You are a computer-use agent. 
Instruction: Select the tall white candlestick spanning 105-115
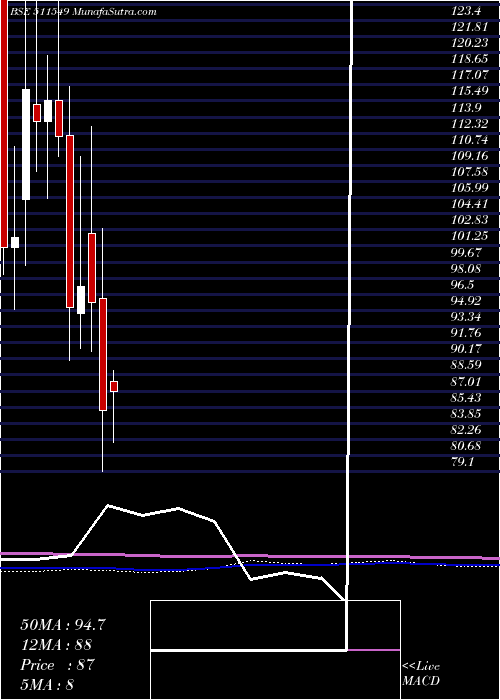pos(26,144)
